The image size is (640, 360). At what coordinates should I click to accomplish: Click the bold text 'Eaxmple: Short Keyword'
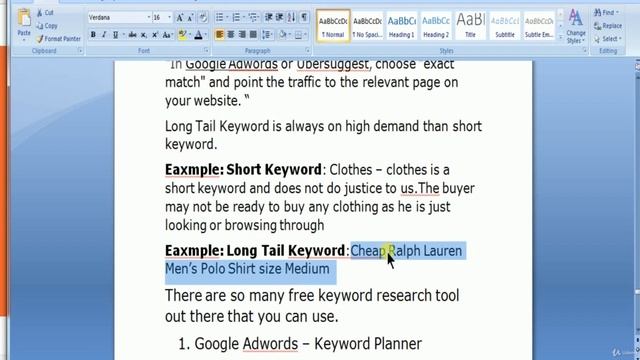[x=243, y=170]
